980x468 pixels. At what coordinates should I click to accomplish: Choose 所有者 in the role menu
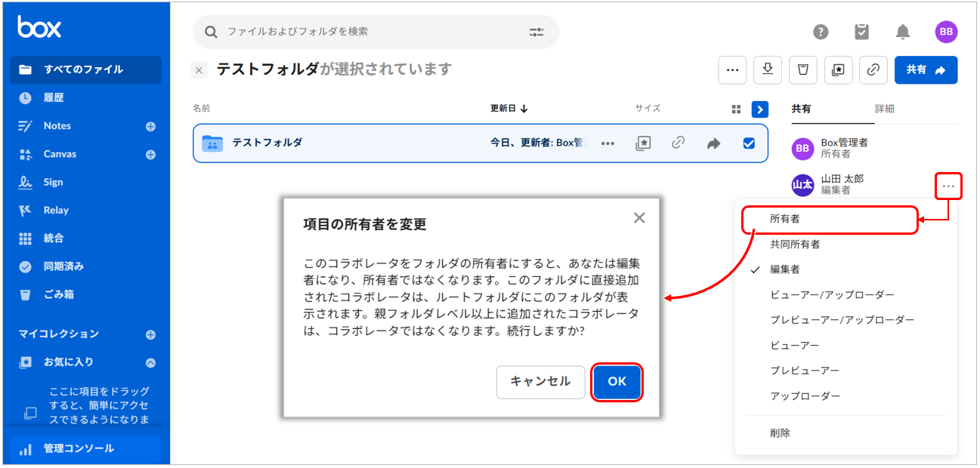click(784, 219)
